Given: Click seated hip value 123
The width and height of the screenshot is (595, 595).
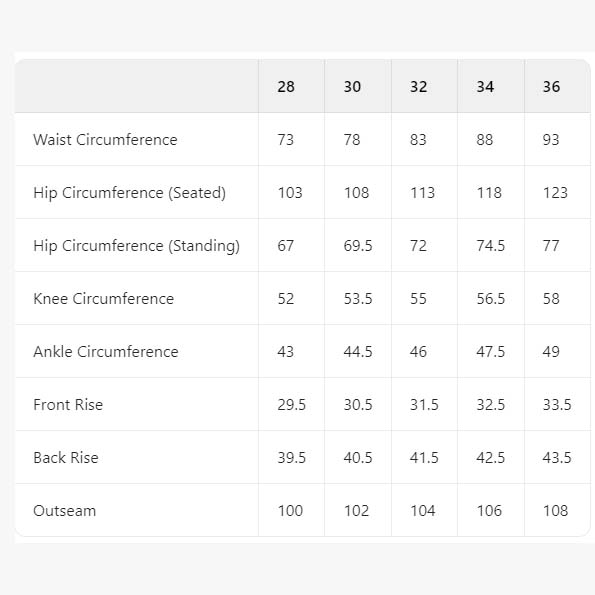Looking at the screenshot, I should pos(555,193).
